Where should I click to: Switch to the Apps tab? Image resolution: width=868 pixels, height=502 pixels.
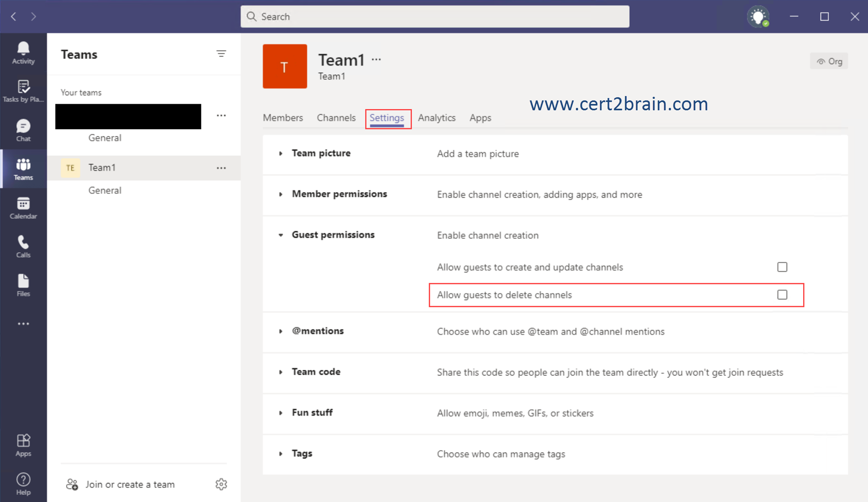481,118
